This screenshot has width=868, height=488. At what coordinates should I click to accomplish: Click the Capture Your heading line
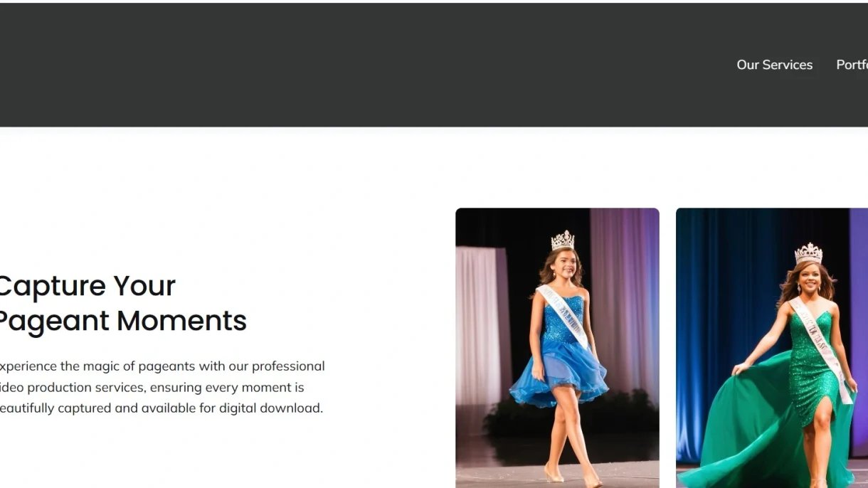pyautogui.click(x=86, y=286)
